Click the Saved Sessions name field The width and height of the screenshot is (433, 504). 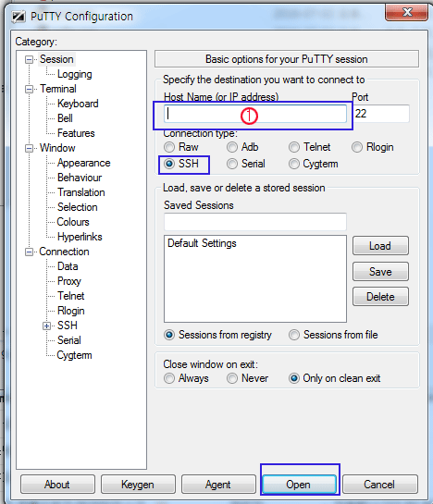click(255, 222)
